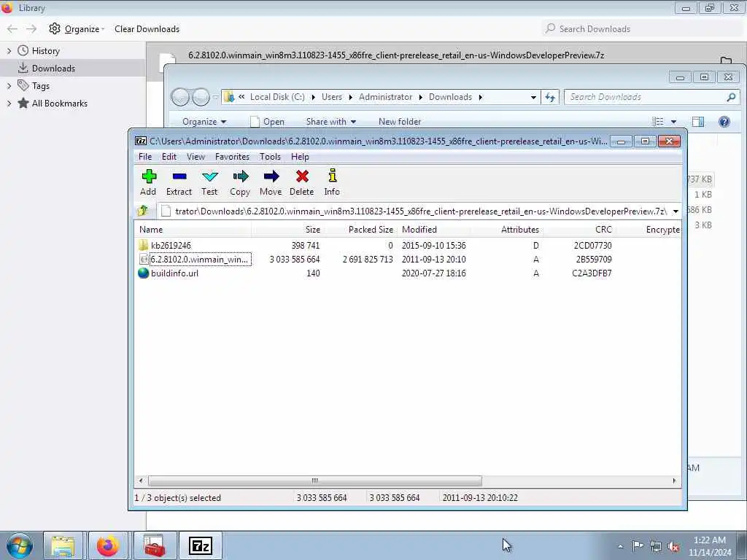Sort by Modified column header
Viewport: 747px width, 560px height.
pos(436,230)
